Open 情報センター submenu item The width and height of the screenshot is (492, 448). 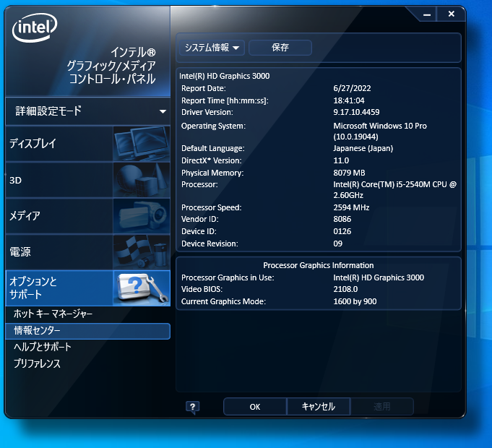coord(88,331)
